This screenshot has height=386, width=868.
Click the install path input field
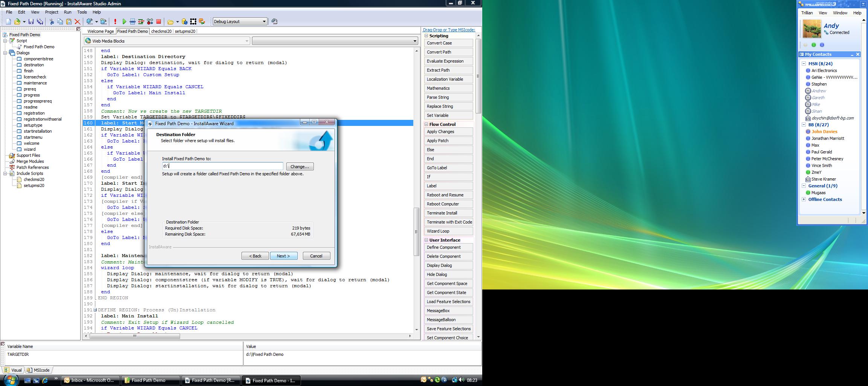coord(223,166)
